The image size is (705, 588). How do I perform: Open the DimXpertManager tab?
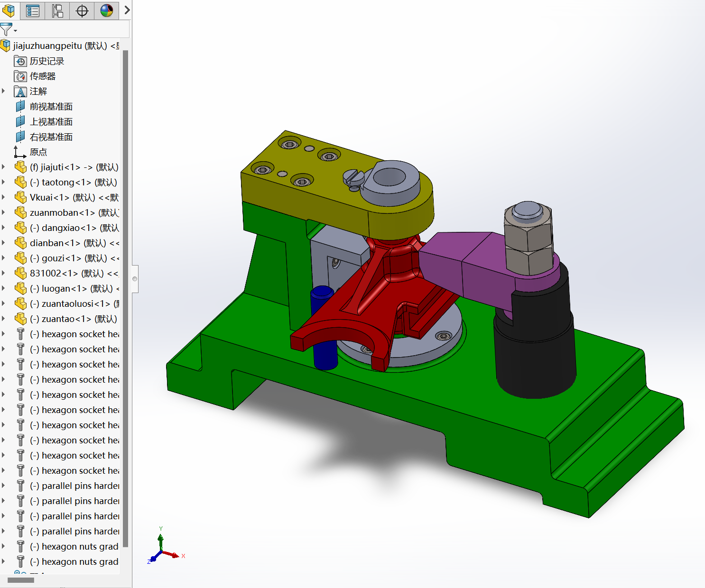point(82,10)
